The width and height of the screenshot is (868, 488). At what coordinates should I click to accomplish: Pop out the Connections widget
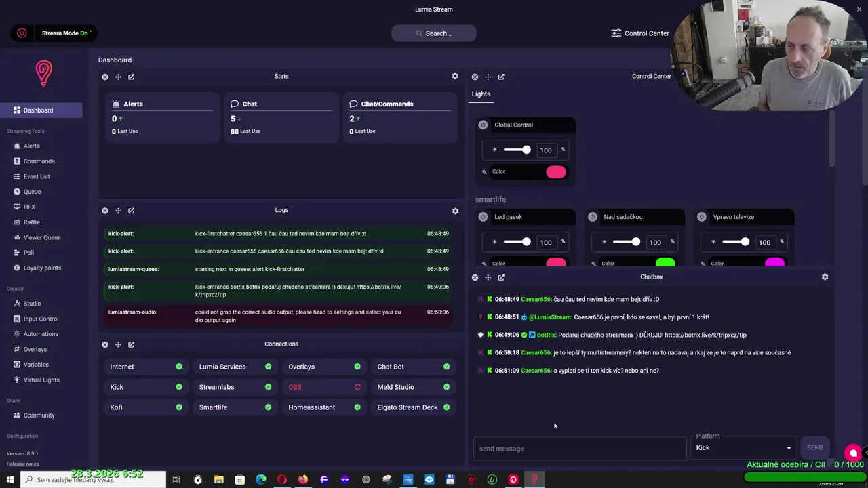coord(131,344)
